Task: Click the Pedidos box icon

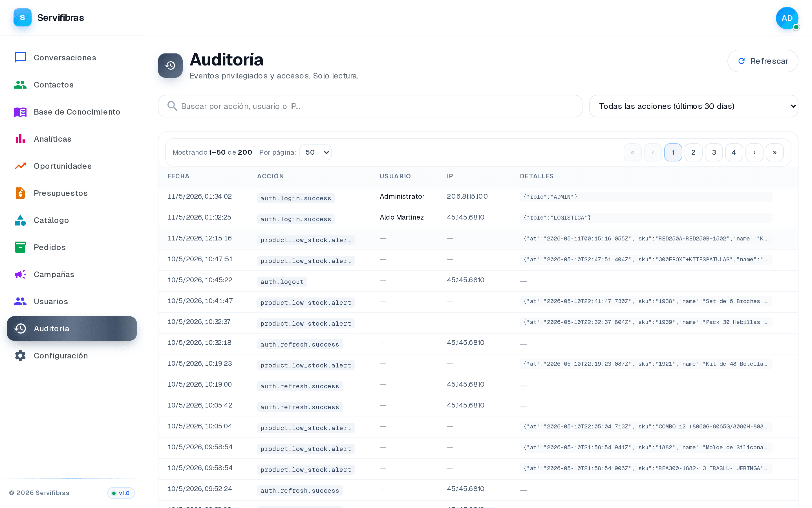Action: pyautogui.click(x=20, y=247)
